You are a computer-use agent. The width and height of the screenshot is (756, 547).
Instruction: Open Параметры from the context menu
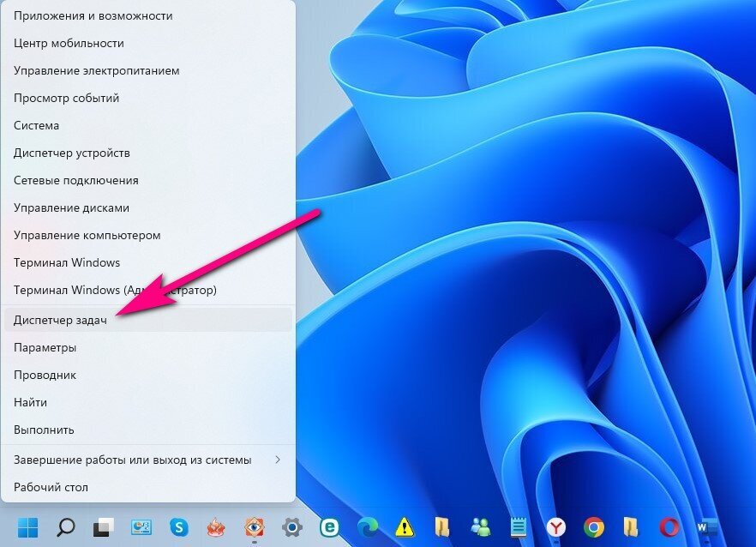pos(147,347)
